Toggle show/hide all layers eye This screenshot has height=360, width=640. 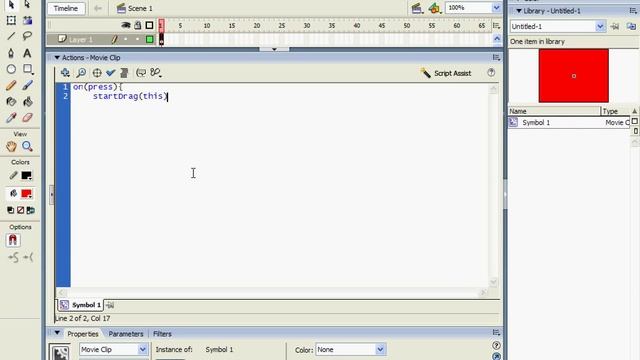point(126,25)
